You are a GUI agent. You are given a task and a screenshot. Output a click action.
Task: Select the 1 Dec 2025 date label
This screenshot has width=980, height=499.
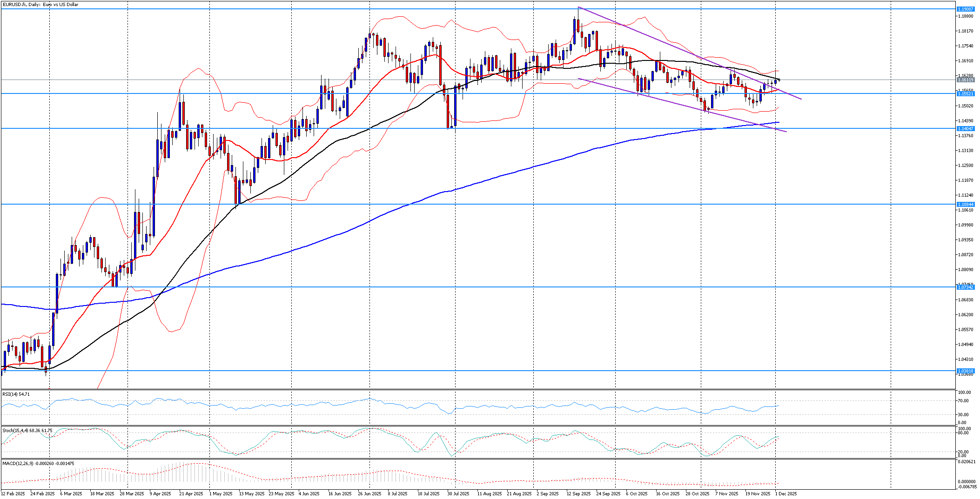click(x=785, y=494)
